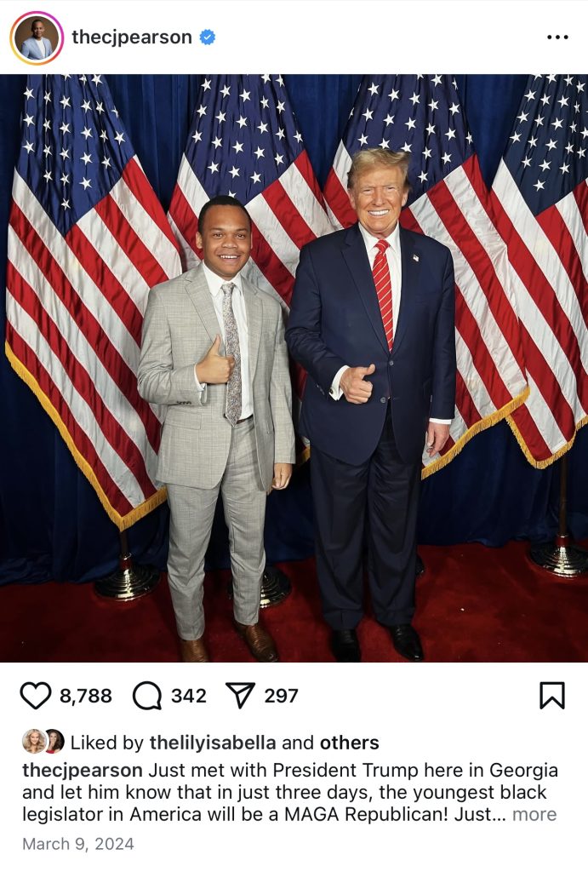Tap the liker avatars beside 'Liked by'
This screenshot has height=872, width=588.
tap(43, 742)
